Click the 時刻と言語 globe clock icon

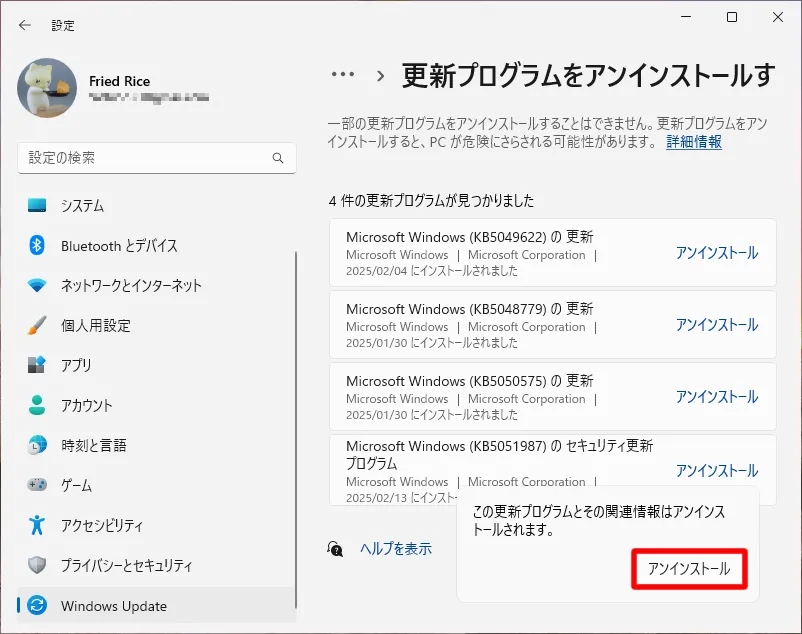(x=37, y=445)
